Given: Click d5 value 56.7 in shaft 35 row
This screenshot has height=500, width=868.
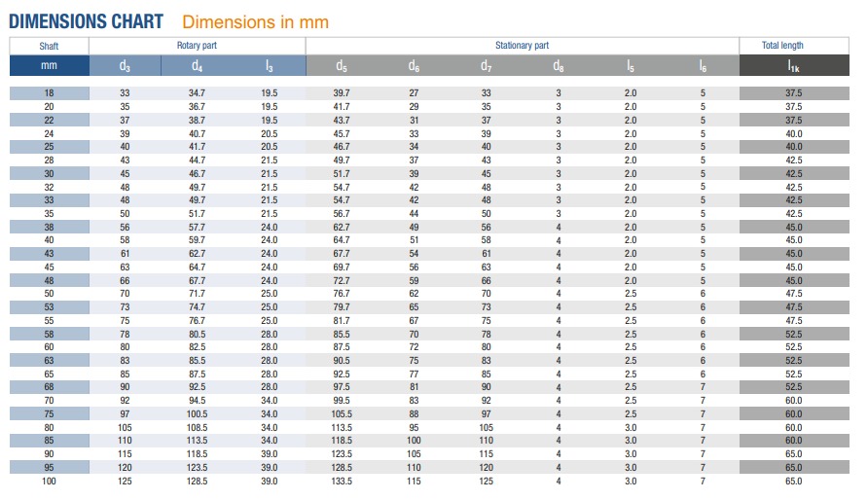Looking at the screenshot, I should pyautogui.click(x=342, y=213).
